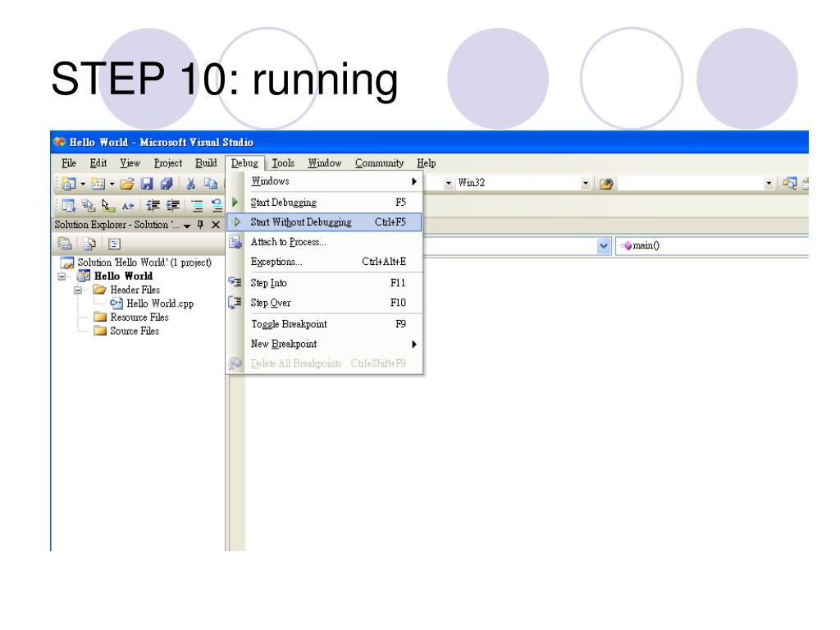This screenshot has width=840, height=630.
Task: Click the Solution Explorer Properties icon
Action: click(65, 244)
